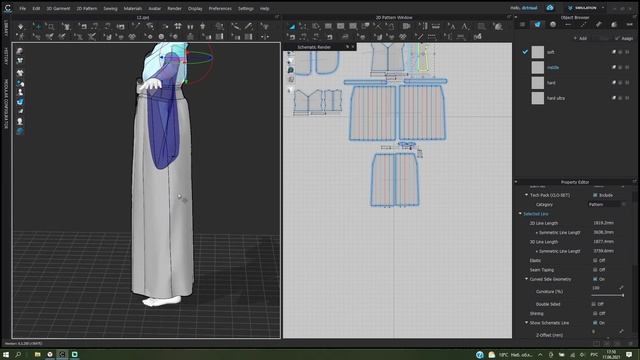Collapse the Object Browser panel arrow
Viewport: 640px width, 360px height.
coord(516,18)
